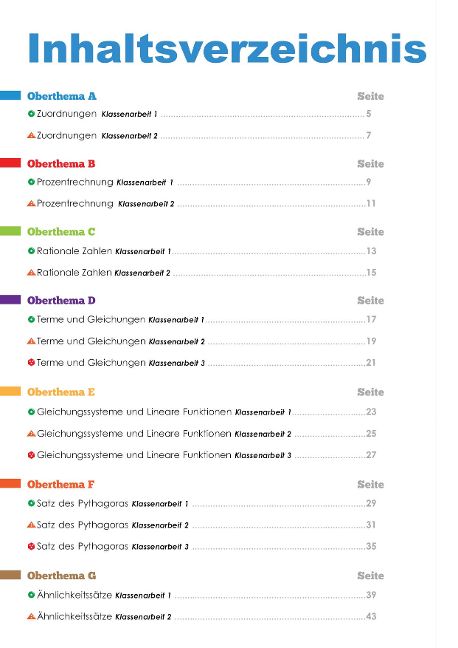
Task: Click the blue color bar next to Oberthema A
Action: click(x=10, y=95)
